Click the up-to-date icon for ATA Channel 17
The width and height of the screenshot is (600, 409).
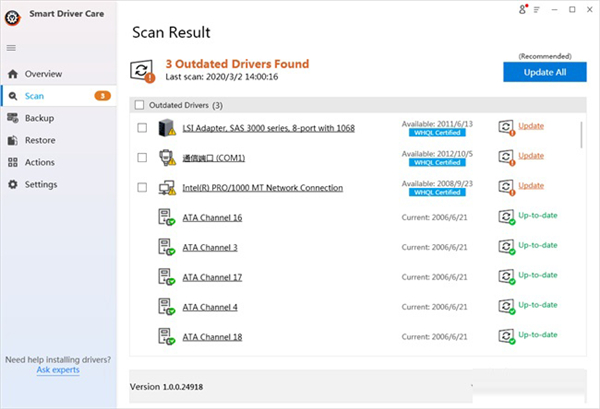click(507, 277)
